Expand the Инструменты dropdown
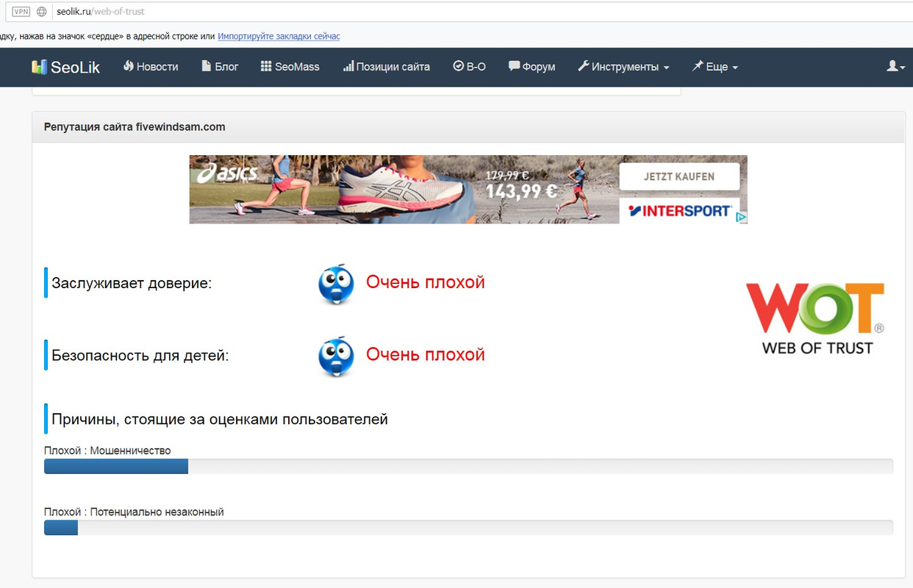 (623, 66)
